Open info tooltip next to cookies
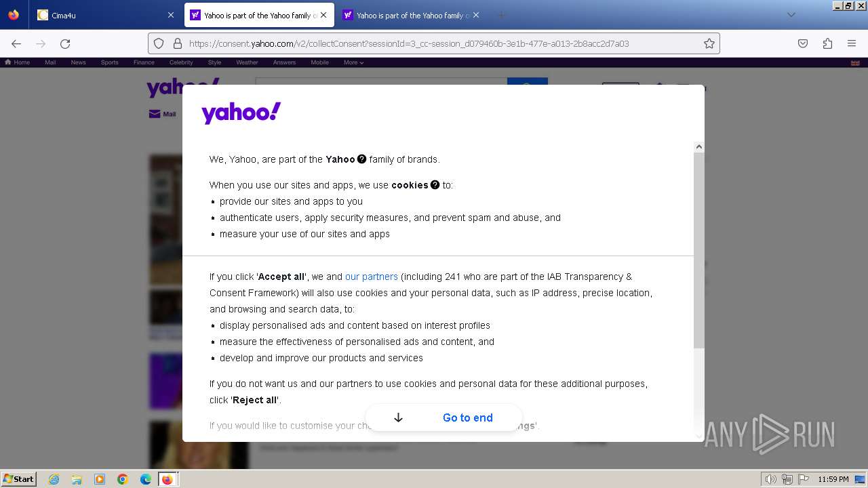 coord(435,184)
